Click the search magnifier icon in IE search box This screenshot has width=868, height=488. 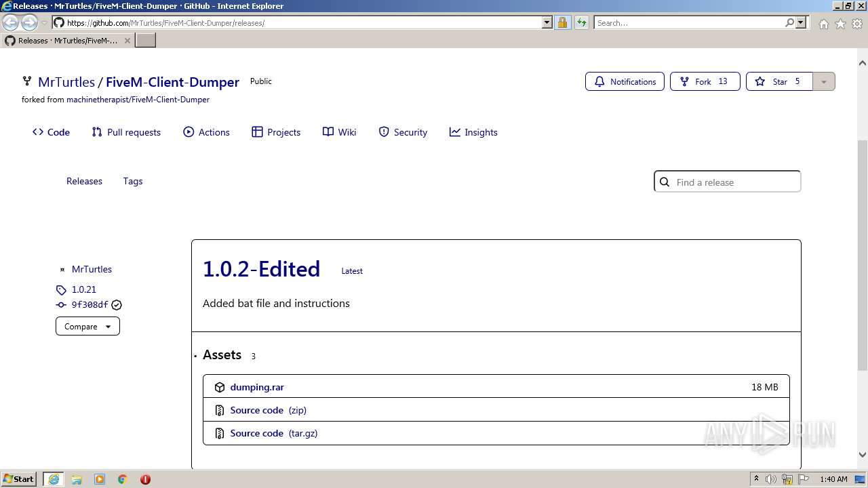789,22
